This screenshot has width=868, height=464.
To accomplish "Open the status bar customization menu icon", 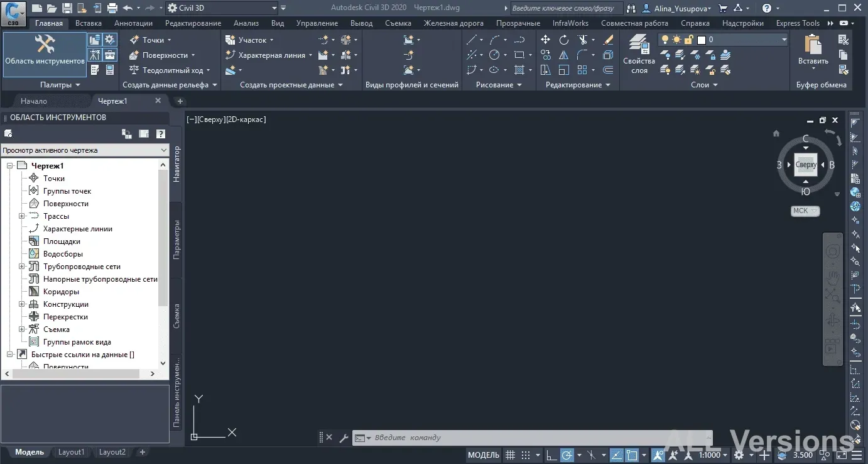I will 857,455.
